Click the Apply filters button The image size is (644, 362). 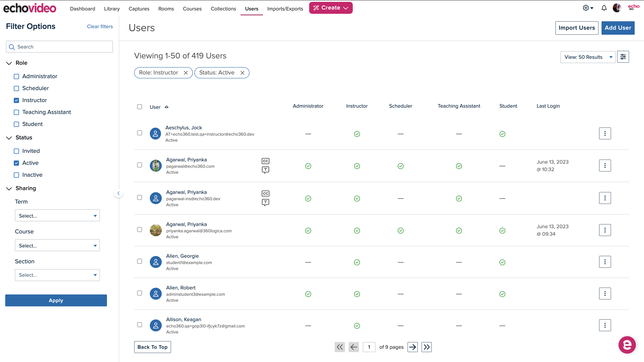(x=56, y=300)
